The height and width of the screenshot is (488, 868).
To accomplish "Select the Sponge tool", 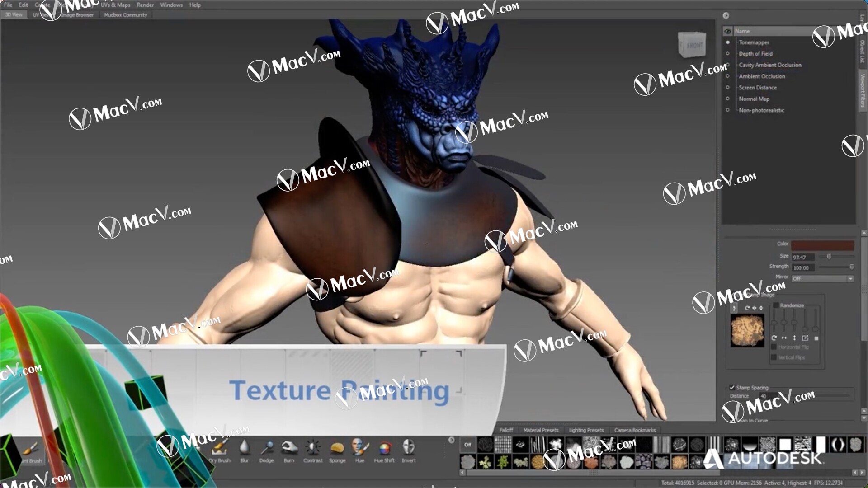I will coord(337,451).
